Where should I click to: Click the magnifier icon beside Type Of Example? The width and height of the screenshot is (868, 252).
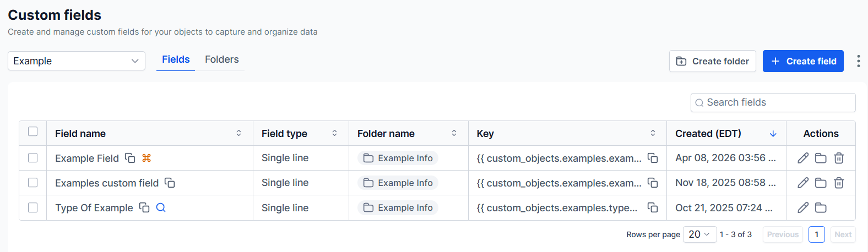161,207
